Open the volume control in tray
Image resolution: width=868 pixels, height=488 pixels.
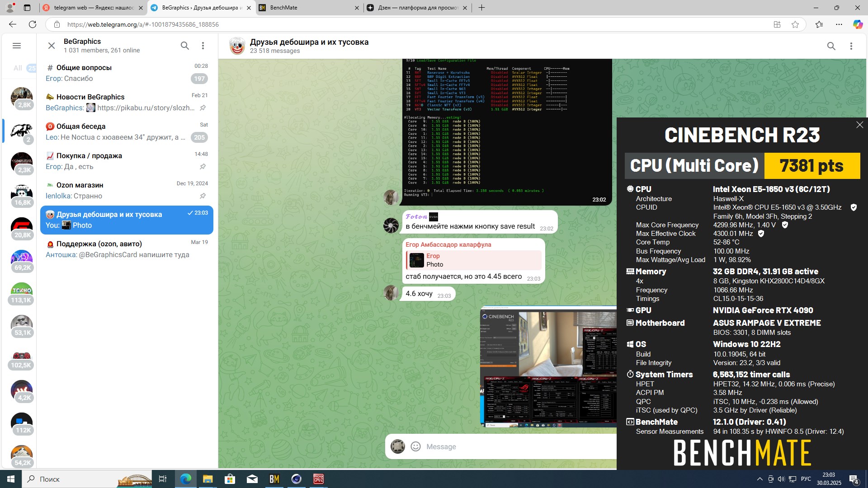(x=782, y=479)
